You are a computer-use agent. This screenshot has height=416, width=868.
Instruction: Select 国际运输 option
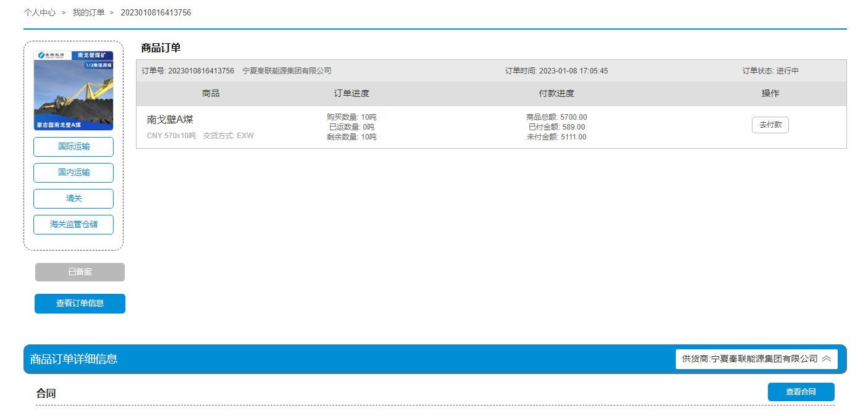pos(74,147)
